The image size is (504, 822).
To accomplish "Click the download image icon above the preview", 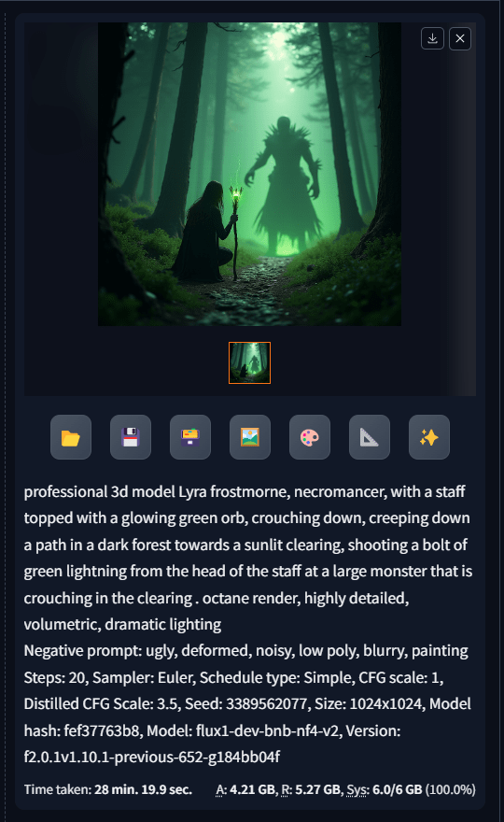I will tap(432, 39).
